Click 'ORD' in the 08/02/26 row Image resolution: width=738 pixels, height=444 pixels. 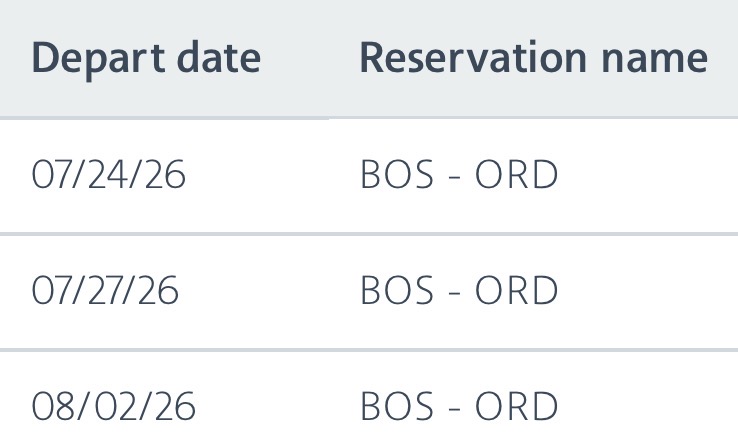pos(516,406)
